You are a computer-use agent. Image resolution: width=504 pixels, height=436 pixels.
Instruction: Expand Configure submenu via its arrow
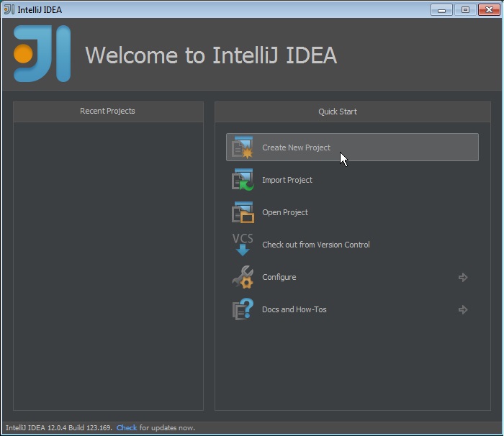click(x=463, y=277)
